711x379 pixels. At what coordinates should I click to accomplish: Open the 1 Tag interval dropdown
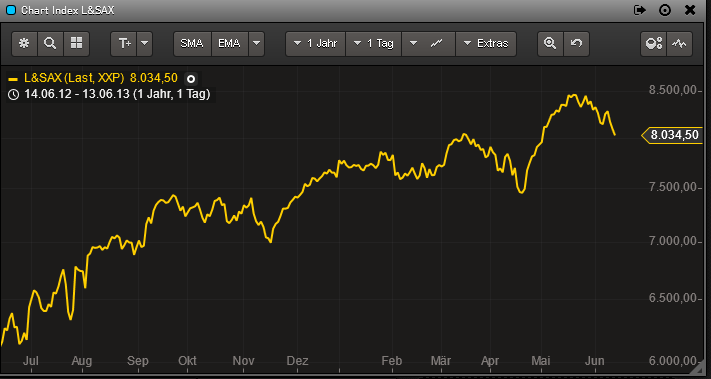pyautogui.click(x=374, y=44)
